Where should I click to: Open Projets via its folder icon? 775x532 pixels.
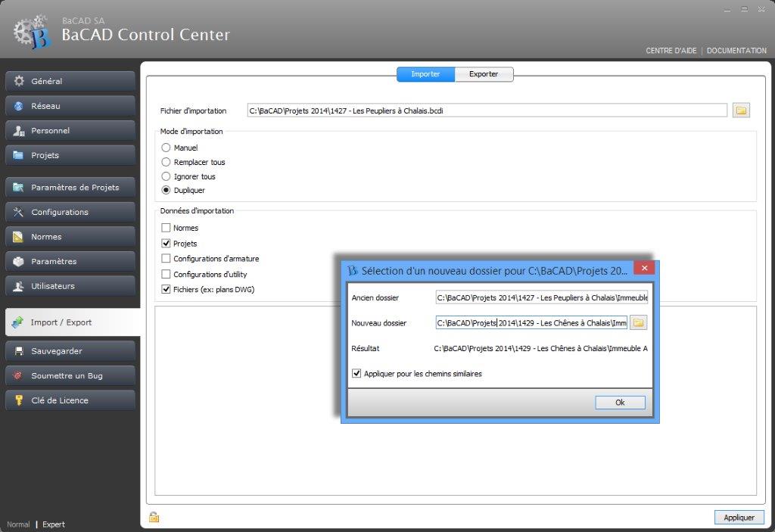click(x=19, y=155)
